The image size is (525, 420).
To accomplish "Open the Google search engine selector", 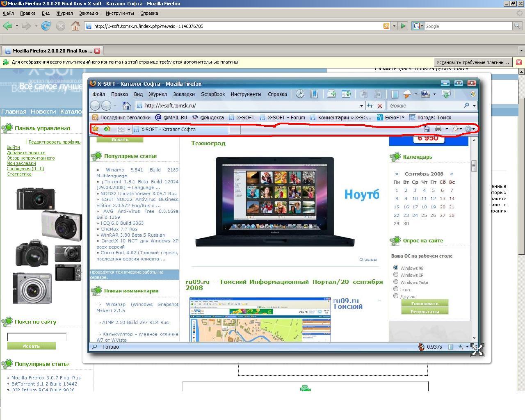I will point(418,26).
